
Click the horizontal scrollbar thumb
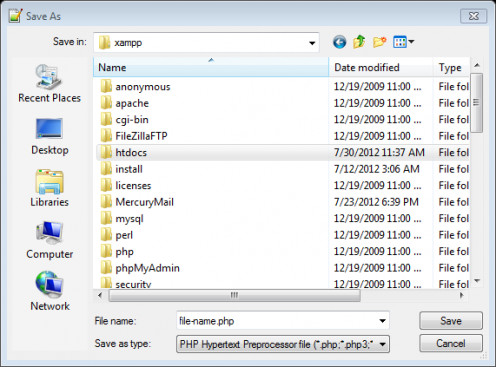(234, 295)
